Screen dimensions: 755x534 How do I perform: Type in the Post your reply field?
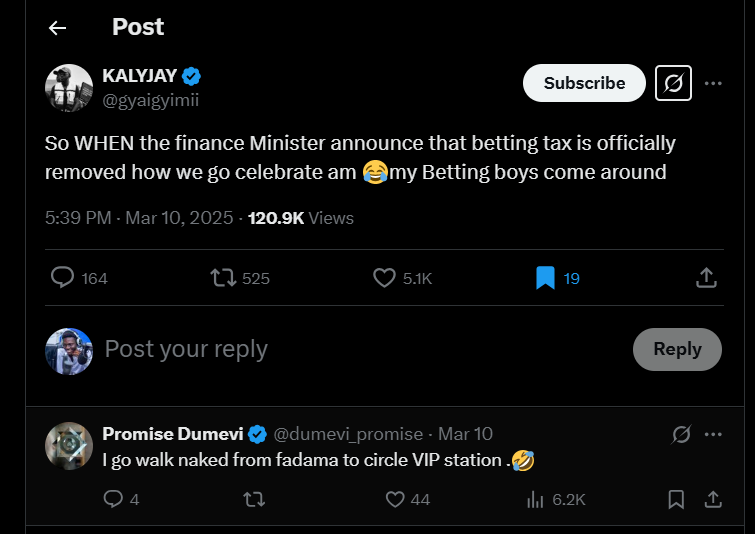pos(300,349)
